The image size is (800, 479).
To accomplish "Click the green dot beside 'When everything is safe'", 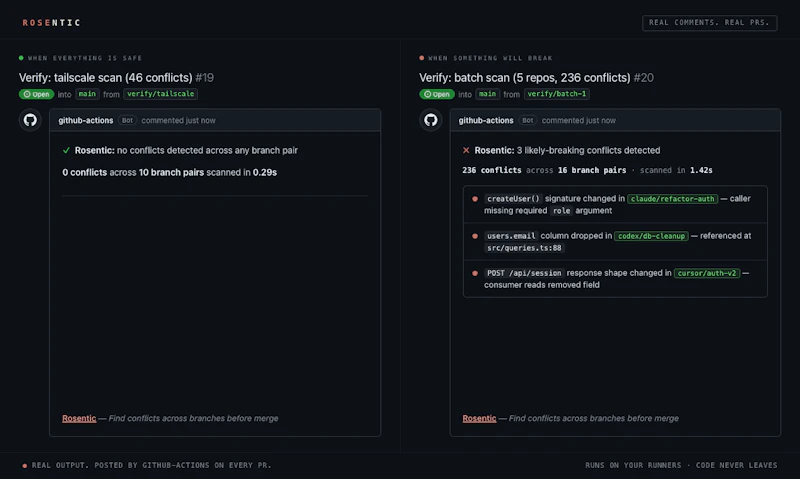I will [21, 58].
